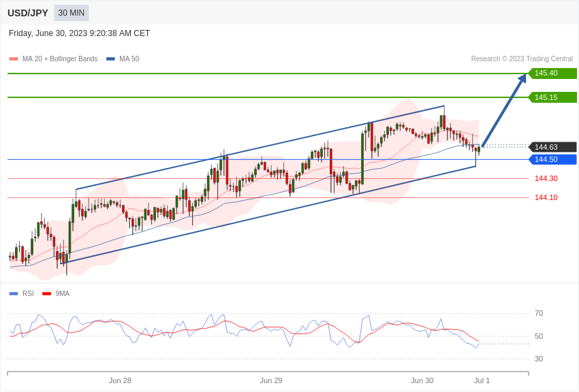Click the RSI 70 level label

click(x=539, y=314)
